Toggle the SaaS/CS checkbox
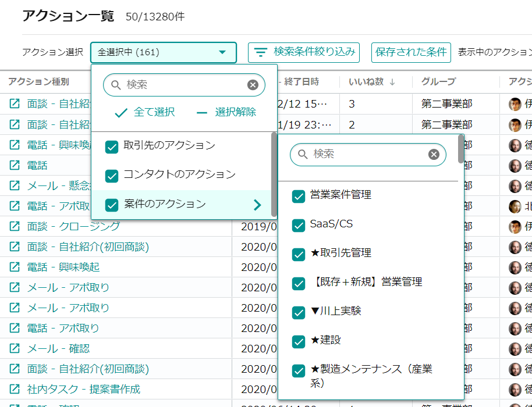The width and height of the screenshot is (532, 407). click(x=299, y=226)
